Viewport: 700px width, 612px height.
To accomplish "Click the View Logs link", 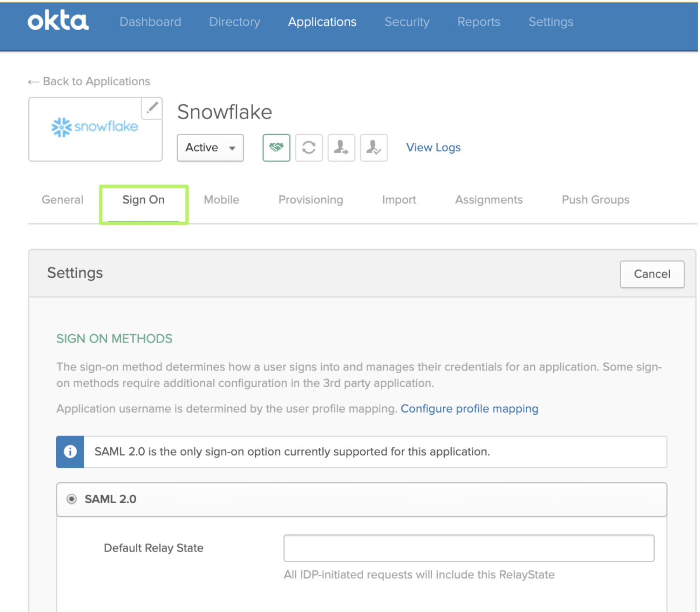I will 433,147.
